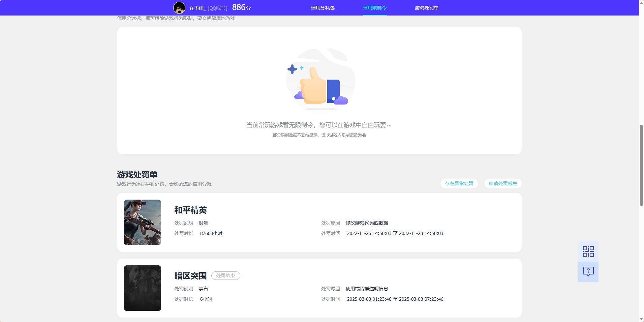
Task: Click the user avatar in top bar
Action: pos(179,8)
